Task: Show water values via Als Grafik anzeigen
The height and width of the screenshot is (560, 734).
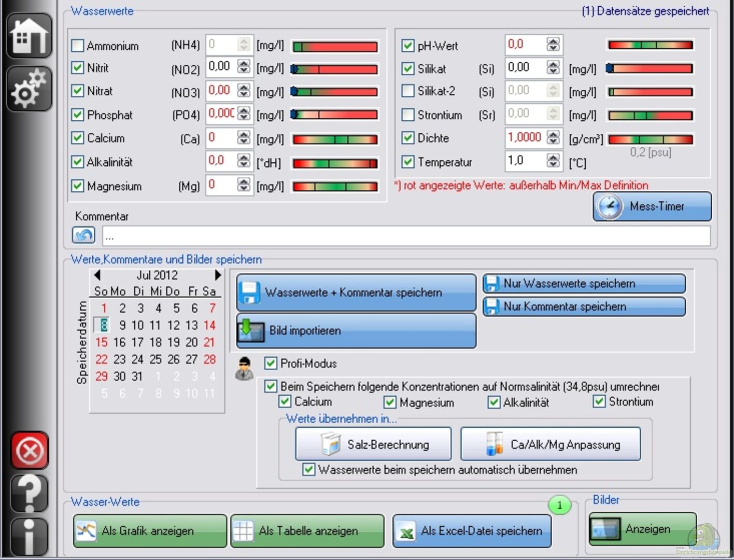Action: click(x=150, y=531)
